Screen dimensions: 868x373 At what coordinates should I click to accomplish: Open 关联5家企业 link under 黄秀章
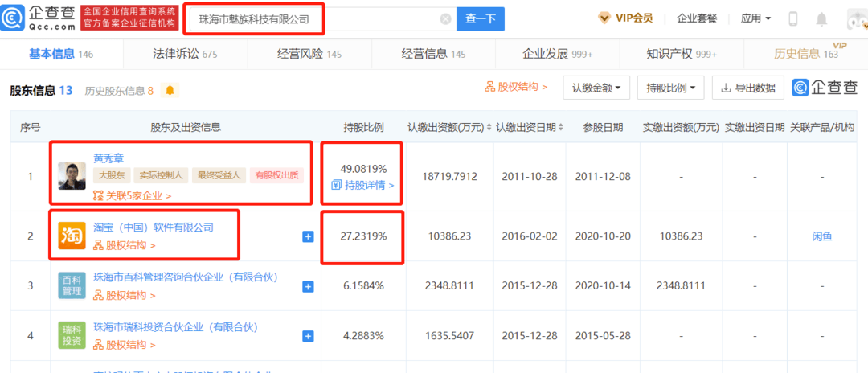pos(132,195)
